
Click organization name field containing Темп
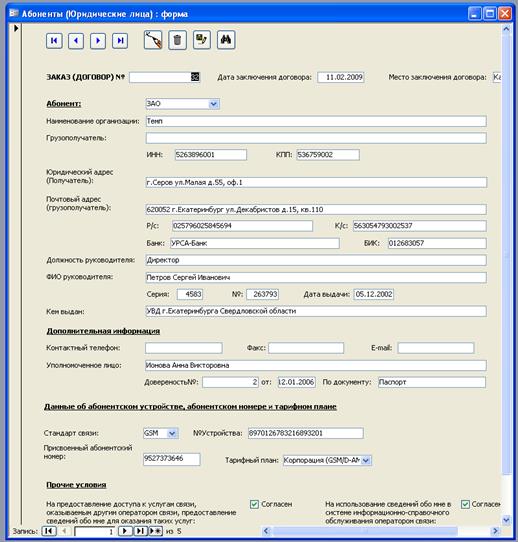(316, 121)
